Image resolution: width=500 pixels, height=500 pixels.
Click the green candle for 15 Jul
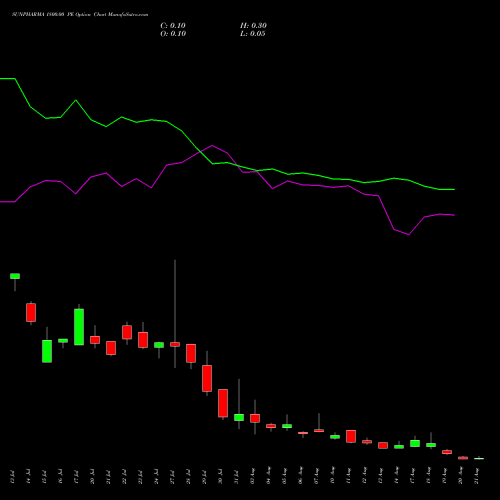[47, 351]
